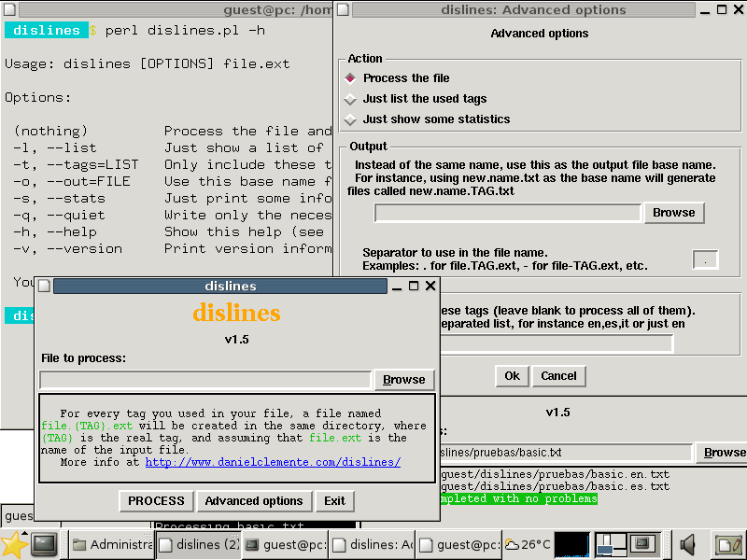Click the 'completed with no problems' green status text
This screenshot has width=747, height=560.
[x=519, y=498]
